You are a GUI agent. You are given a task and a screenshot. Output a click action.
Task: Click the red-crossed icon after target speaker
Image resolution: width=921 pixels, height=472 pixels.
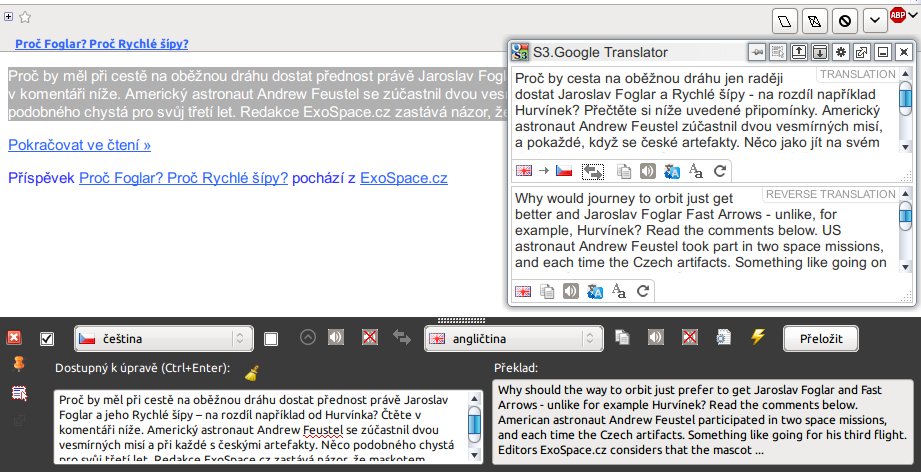(690, 337)
